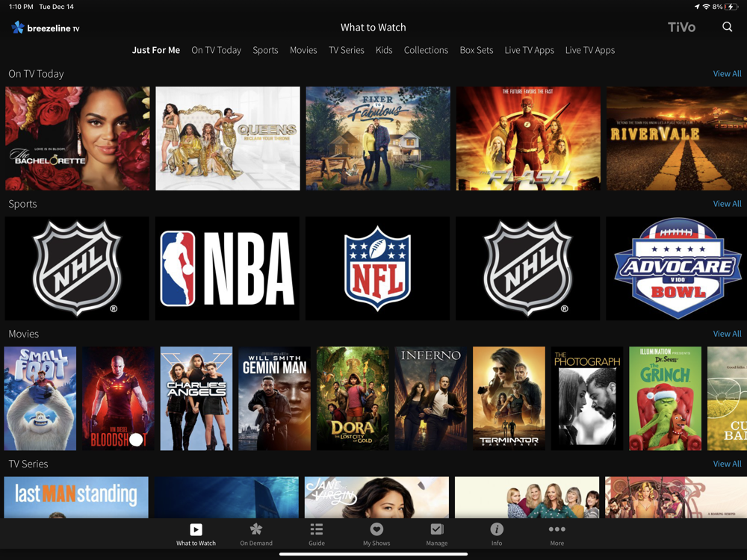Switch to the Movies tab
Image resolution: width=747 pixels, height=560 pixels.
(x=303, y=50)
